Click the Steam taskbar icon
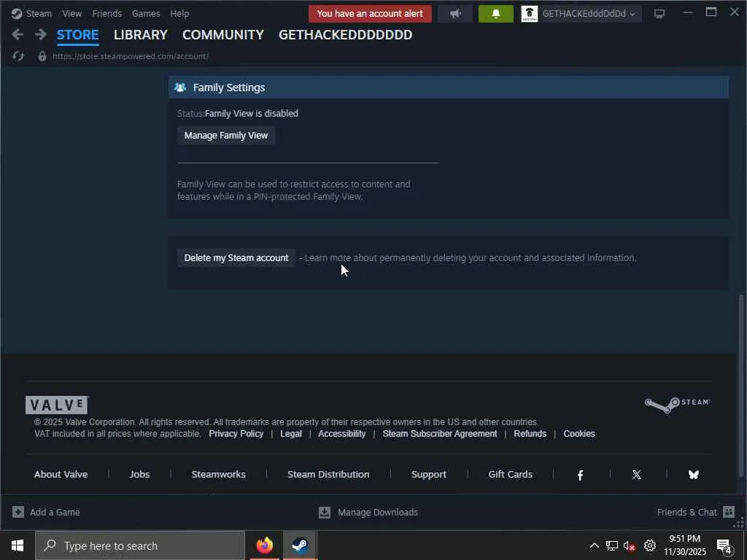This screenshot has width=747, height=560. [x=300, y=545]
